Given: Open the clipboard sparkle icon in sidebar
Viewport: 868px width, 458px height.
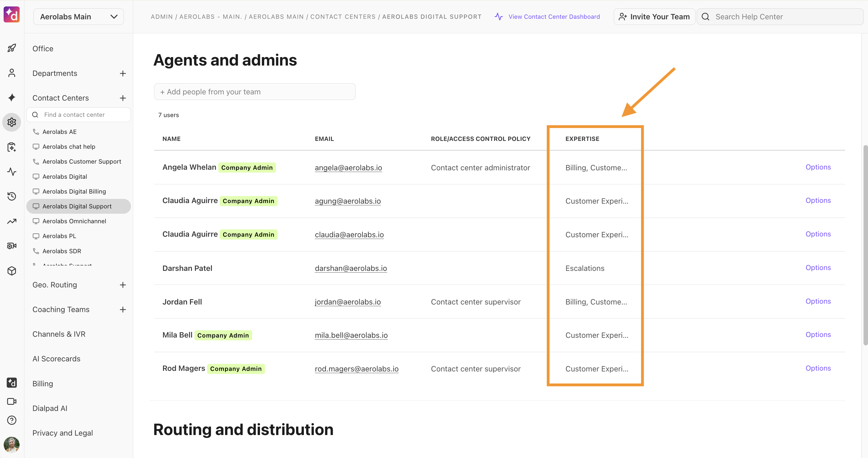Looking at the screenshot, I should pos(12,147).
